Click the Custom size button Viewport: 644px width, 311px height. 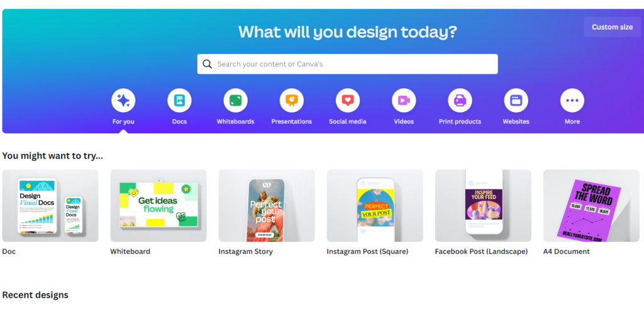pos(613,27)
